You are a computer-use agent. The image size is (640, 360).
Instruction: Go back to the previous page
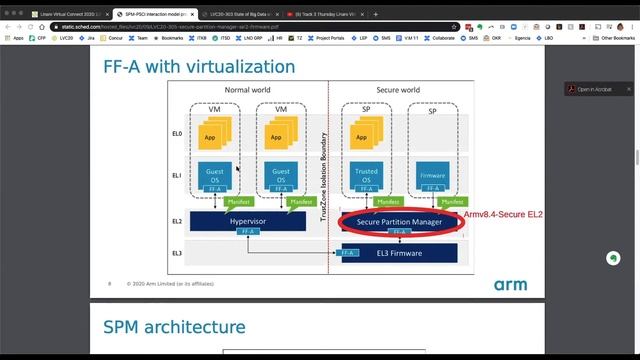pyautogui.click(x=8, y=27)
